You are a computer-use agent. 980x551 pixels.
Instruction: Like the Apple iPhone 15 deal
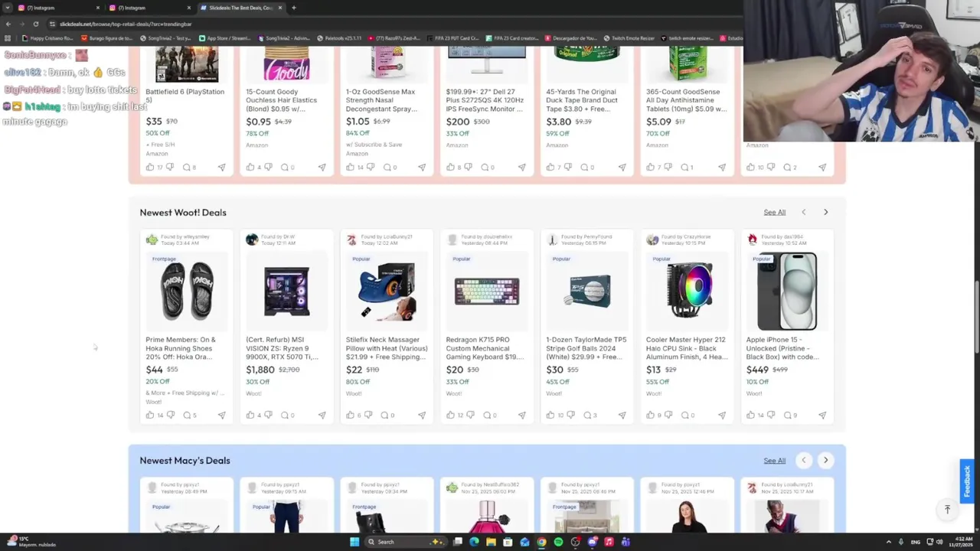tap(750, 415)
